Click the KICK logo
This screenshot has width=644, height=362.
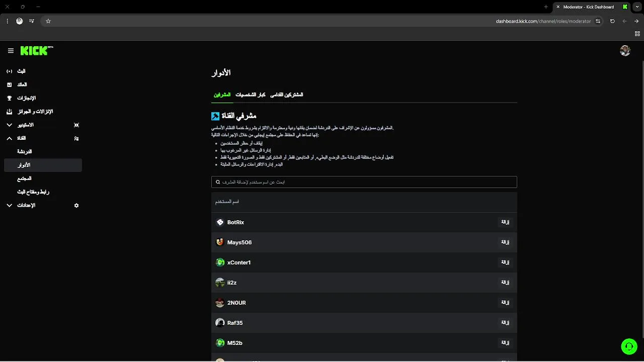tap(37, 50)
